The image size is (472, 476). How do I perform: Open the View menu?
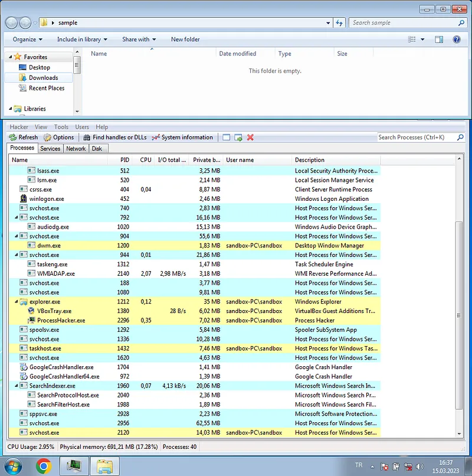41,127
